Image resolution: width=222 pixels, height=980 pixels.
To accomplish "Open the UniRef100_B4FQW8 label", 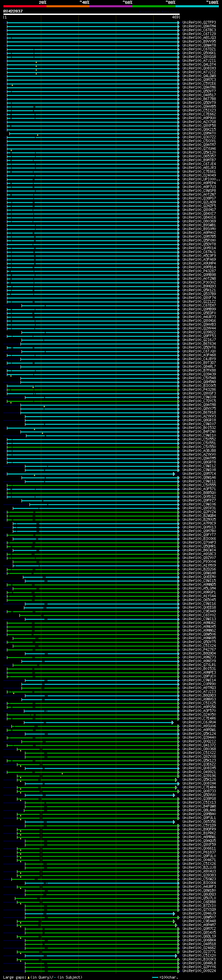I will coord(199,806).
